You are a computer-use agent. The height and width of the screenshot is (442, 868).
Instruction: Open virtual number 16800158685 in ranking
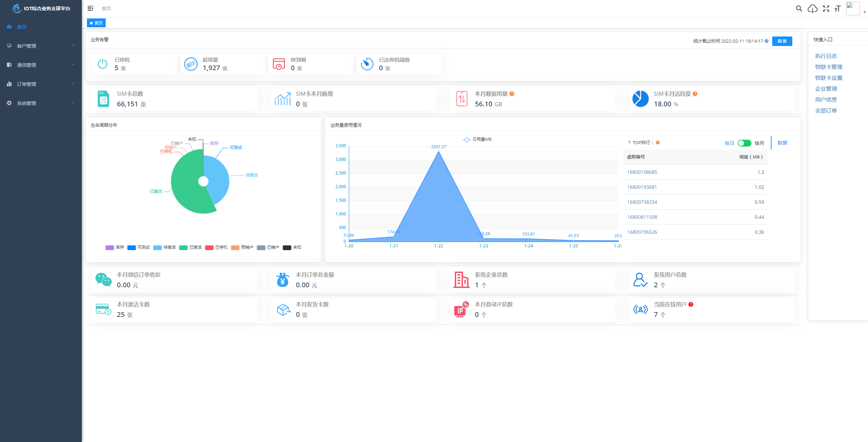(642, 172)
